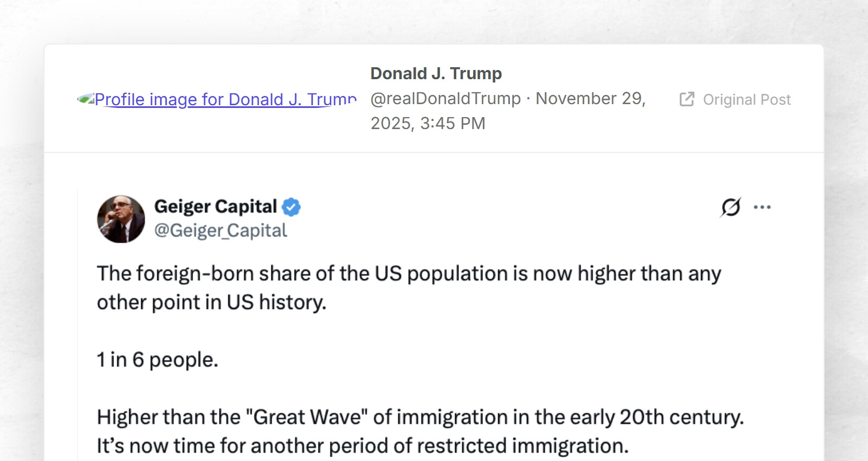Open the three-dot more options menu

[x=762, y=207]
